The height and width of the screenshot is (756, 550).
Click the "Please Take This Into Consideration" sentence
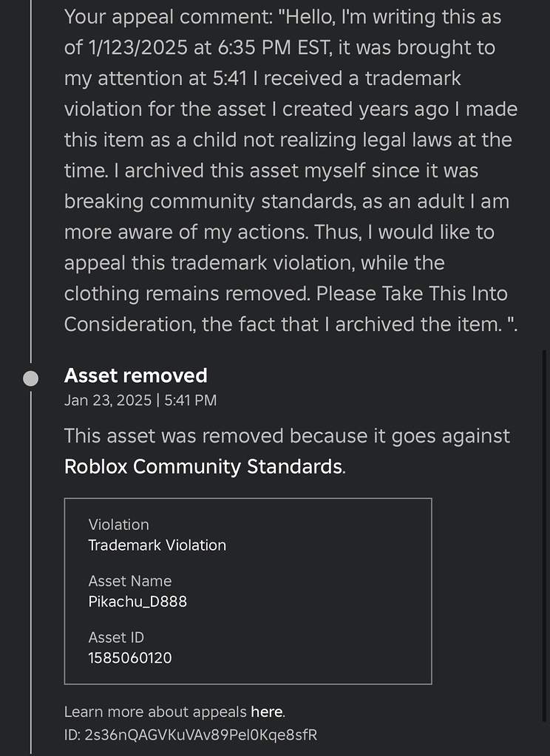[x=412, y=294]
